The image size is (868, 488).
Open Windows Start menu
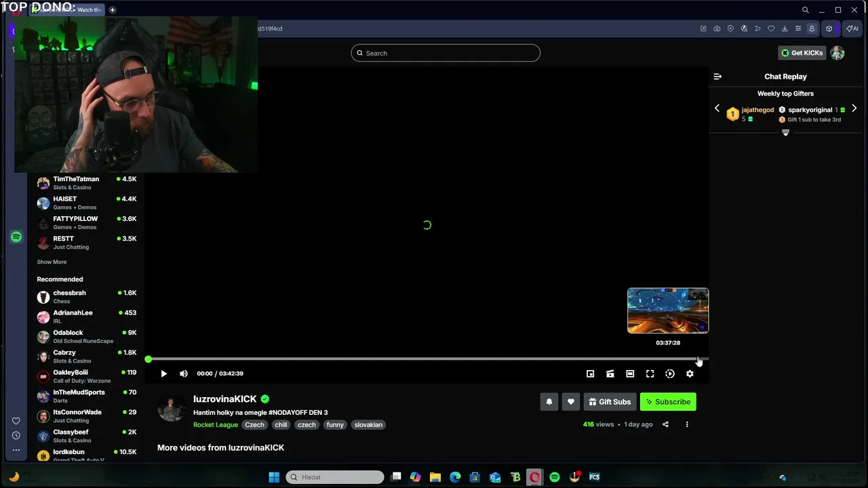tap(274, 477)
